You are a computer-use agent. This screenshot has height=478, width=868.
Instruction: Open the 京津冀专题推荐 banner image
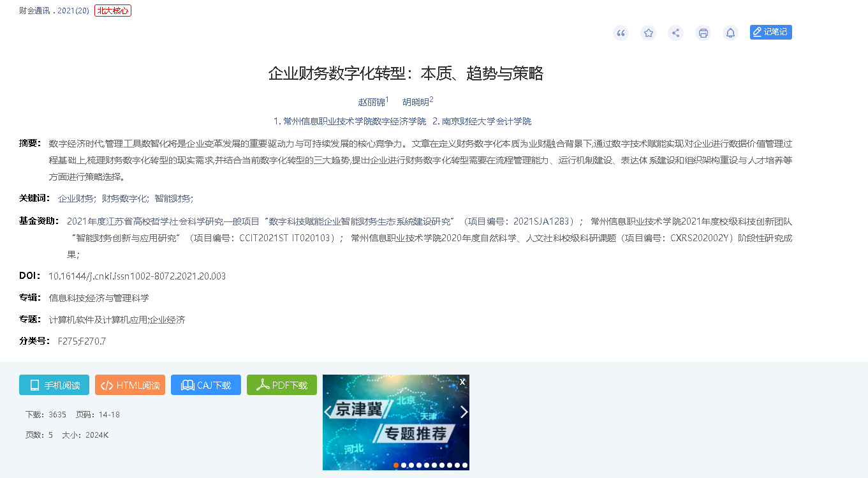pos(396,422)
